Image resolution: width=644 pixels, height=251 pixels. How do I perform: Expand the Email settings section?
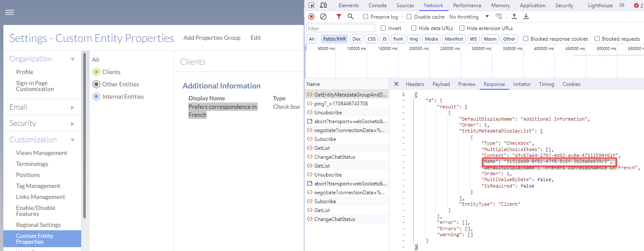tap(72, 108)
